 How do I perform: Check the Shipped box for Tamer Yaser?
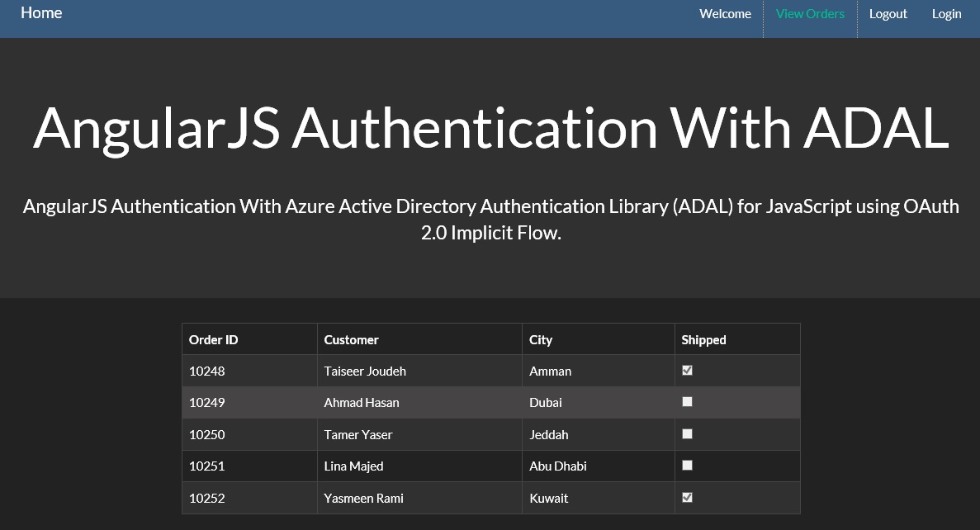click(687, 433)
